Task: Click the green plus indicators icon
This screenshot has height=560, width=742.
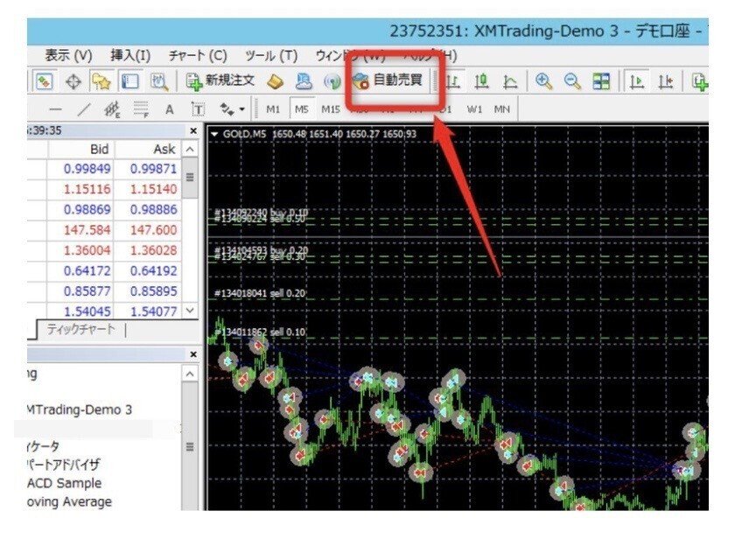Action: click(x=700, y=82)
